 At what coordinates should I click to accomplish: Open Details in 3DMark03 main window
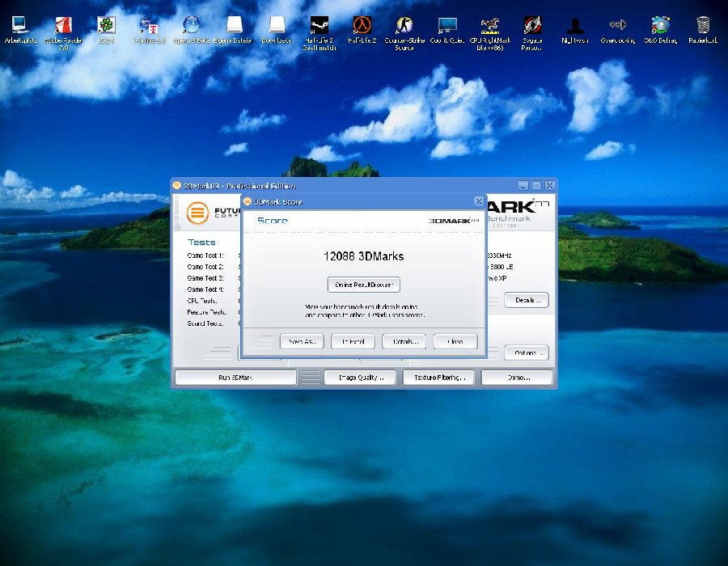click(527, 300)
